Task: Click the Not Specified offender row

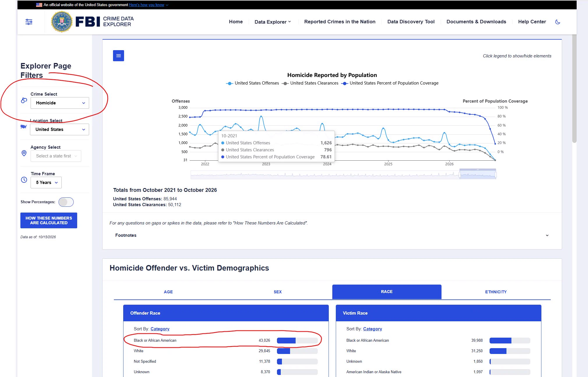Action: pyautogui.click(x=226, y=362)
